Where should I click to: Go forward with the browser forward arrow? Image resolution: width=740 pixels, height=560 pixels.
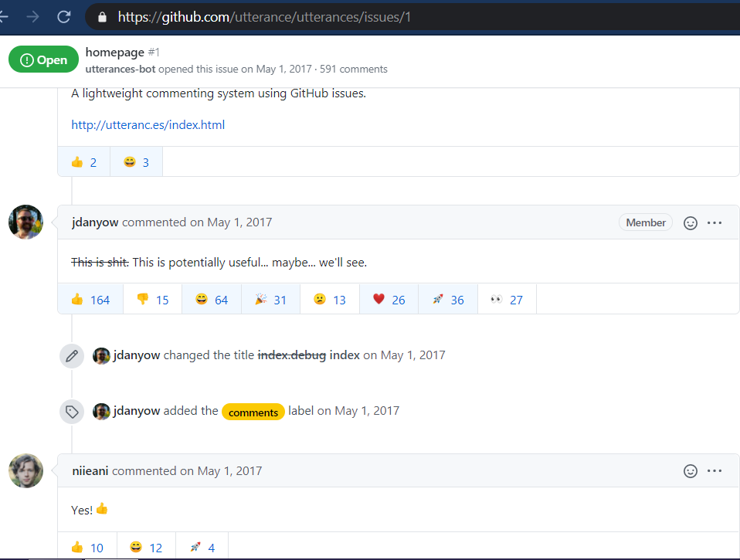pyautogui.click(x=32, y=17)
